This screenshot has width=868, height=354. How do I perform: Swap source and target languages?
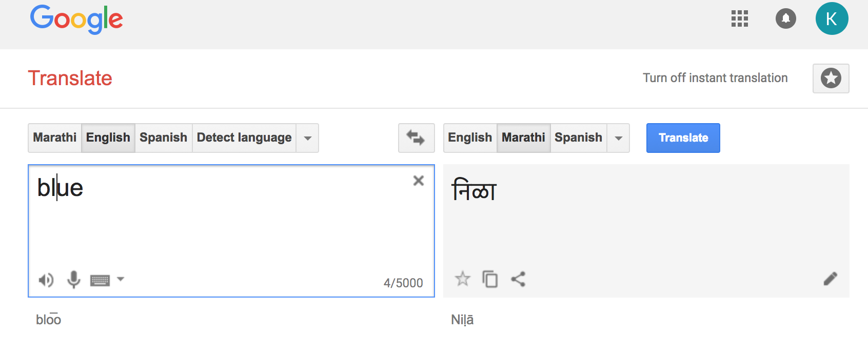pyautogui.click(x=416, y=137)
